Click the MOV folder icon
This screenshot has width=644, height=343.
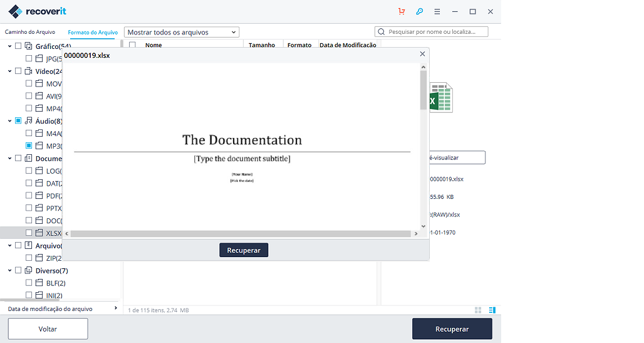39,83
